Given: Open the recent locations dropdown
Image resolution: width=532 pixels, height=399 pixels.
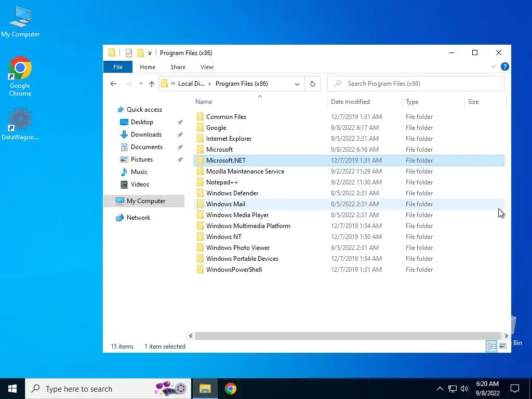Looking at the screenshot, I should (141, 84).
